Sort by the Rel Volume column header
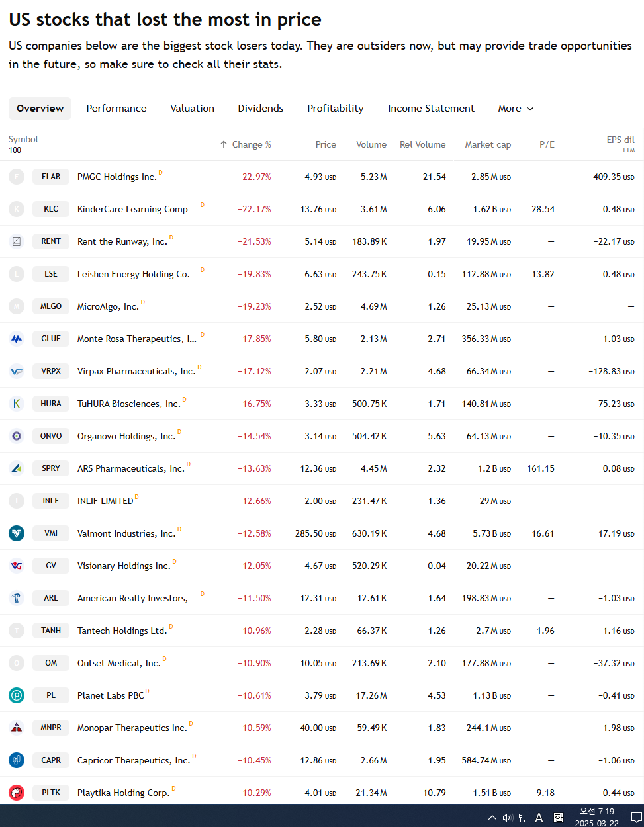This screenshot has height=827, width=644. 423,144
